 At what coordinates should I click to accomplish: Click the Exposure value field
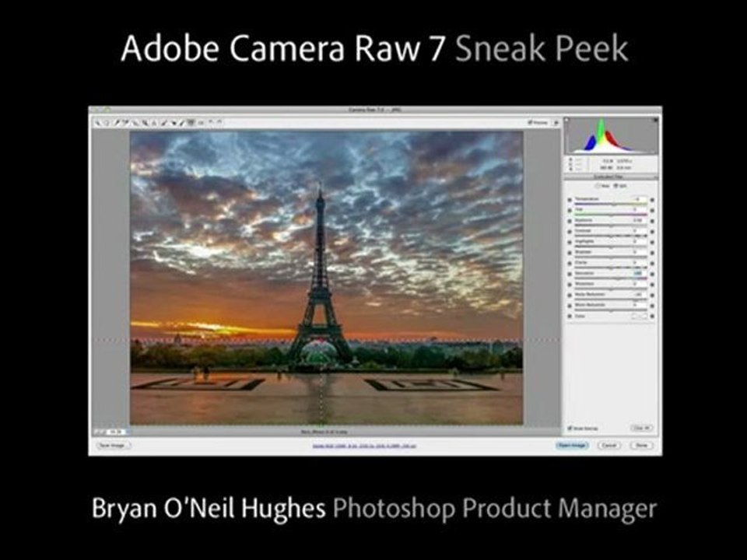640,220
